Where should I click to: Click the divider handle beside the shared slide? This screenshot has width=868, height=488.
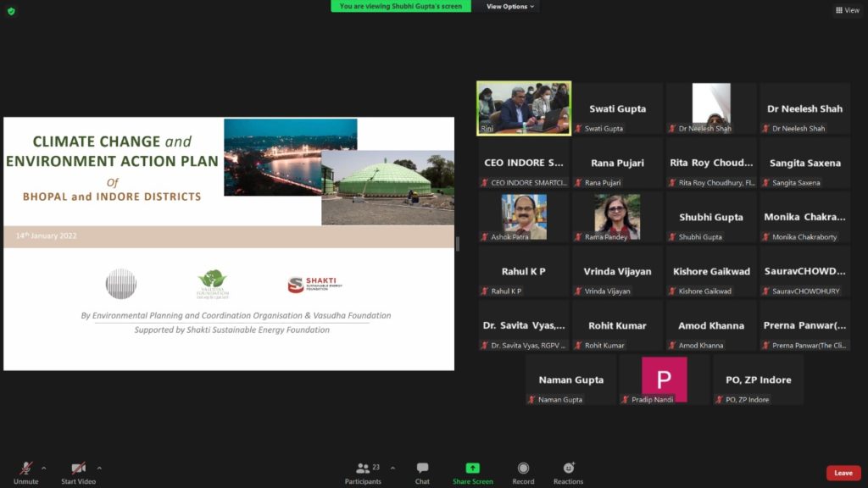457,243
